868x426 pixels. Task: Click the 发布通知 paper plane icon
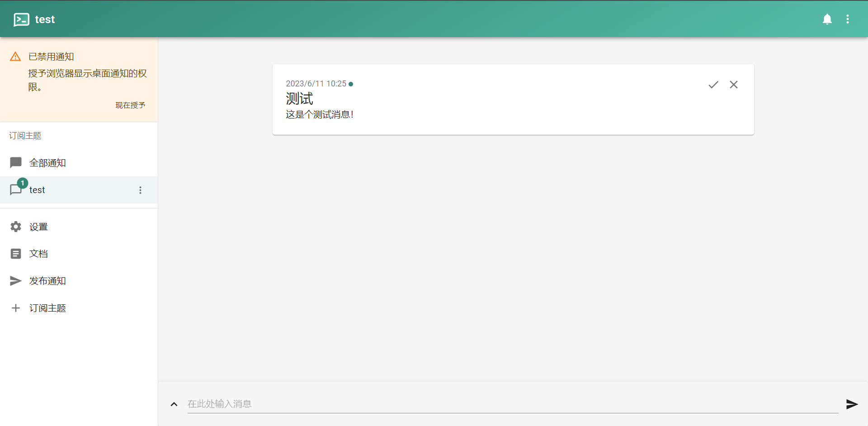click(16, 281)
